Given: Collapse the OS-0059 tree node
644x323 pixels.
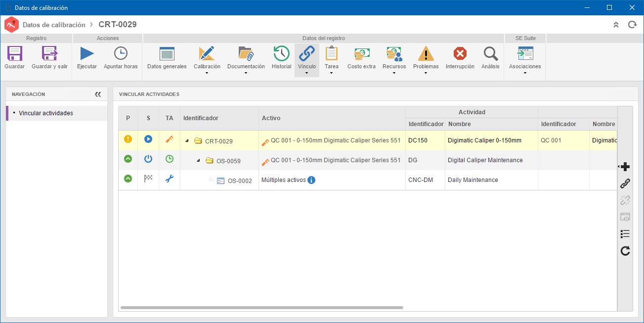Looking at the screenshot, I should click(198, 160).
